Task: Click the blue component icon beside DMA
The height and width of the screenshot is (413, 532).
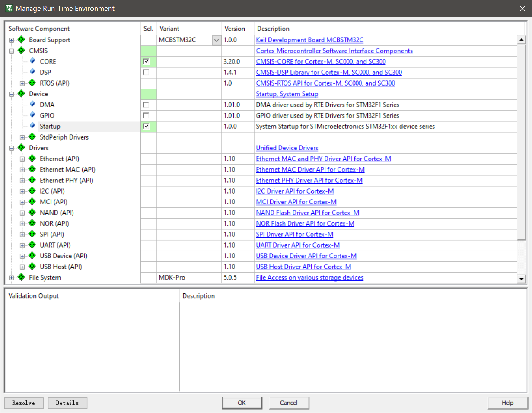Action: click(32, 105)
